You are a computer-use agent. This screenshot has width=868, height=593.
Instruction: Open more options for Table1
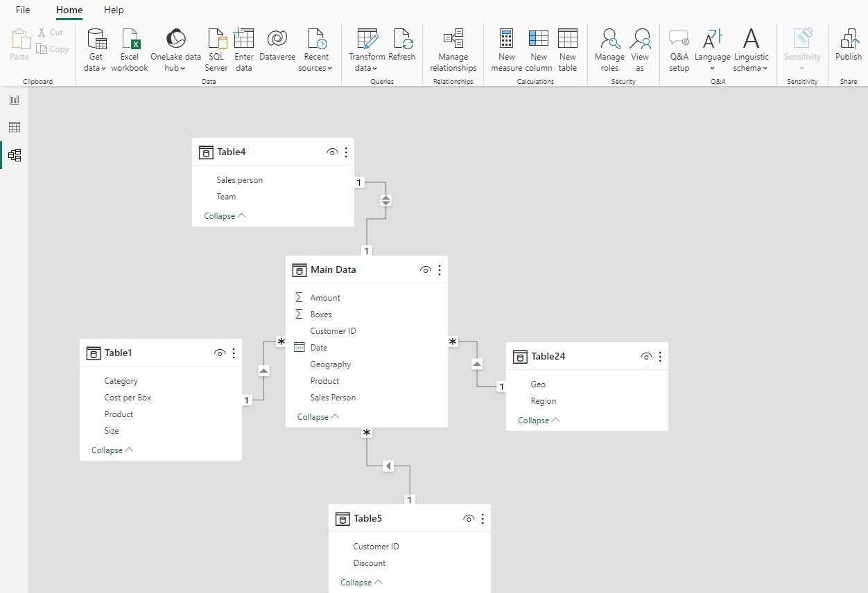(x=234, y=353)
